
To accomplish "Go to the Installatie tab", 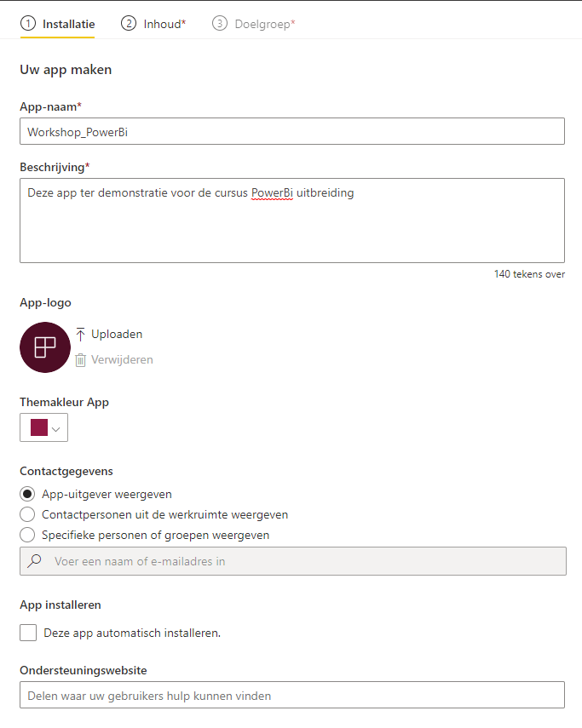I will coord(58,24).
